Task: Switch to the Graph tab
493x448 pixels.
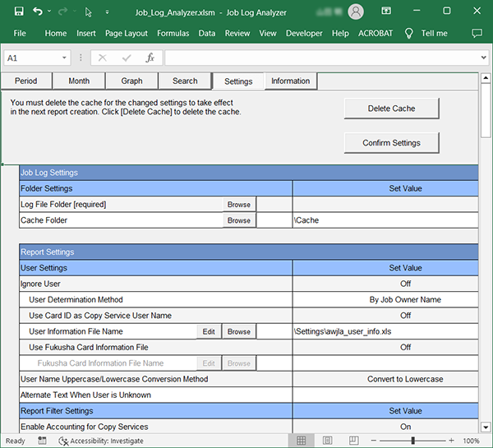Action: [x=131, y=81]
